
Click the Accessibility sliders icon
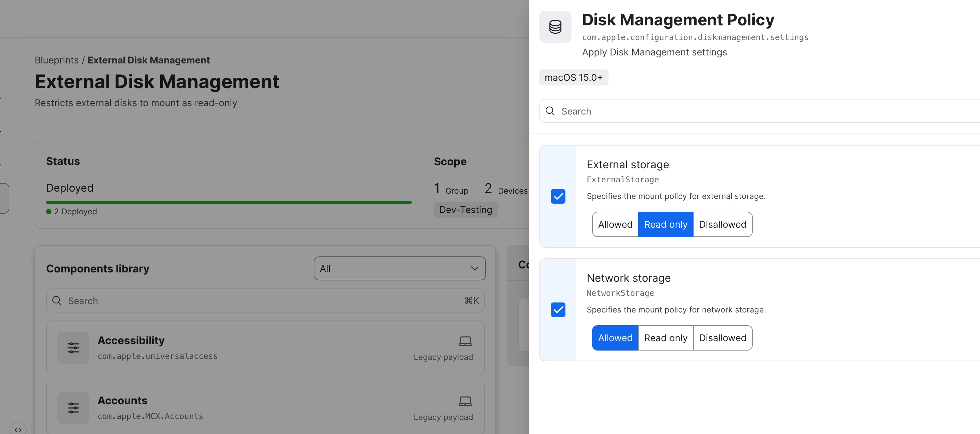(73, 348)
